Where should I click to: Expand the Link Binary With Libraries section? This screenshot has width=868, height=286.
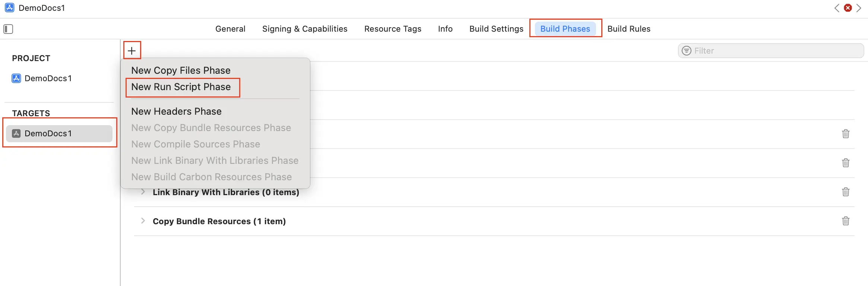click(143, 192)
